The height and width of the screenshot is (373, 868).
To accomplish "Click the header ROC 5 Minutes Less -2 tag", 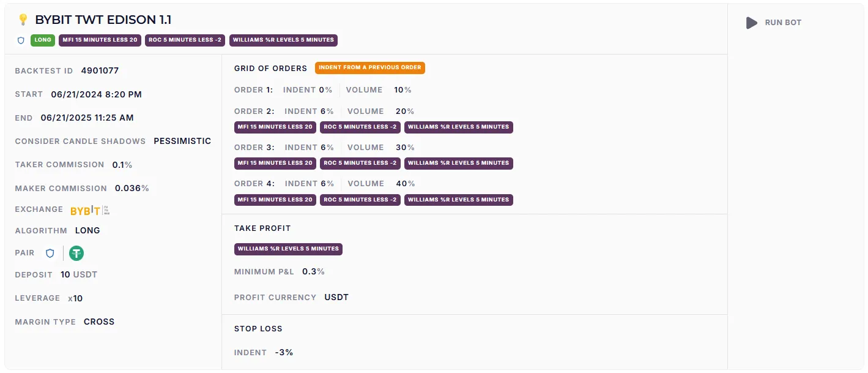I will click(185, 40).
